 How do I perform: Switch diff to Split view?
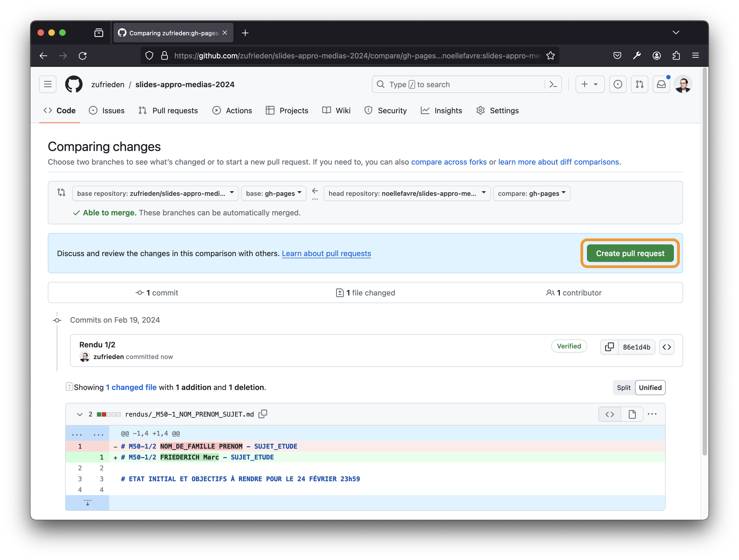point(623,388)
